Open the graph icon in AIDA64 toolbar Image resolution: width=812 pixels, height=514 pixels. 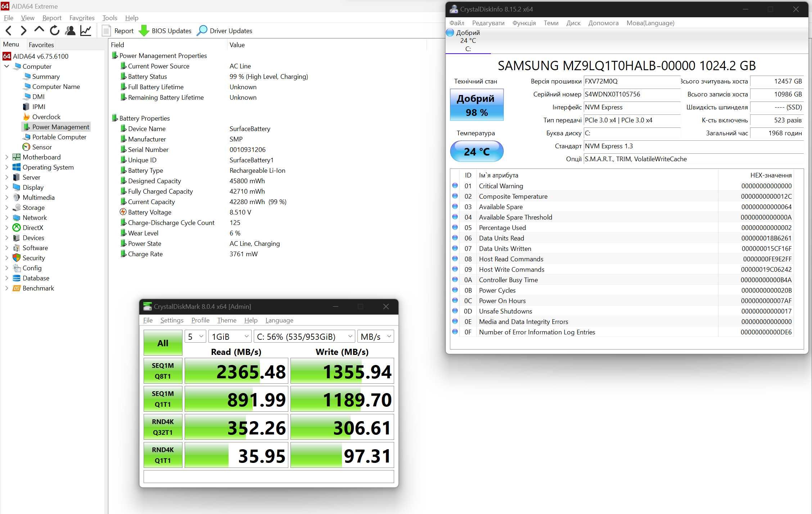pos(86,31)
